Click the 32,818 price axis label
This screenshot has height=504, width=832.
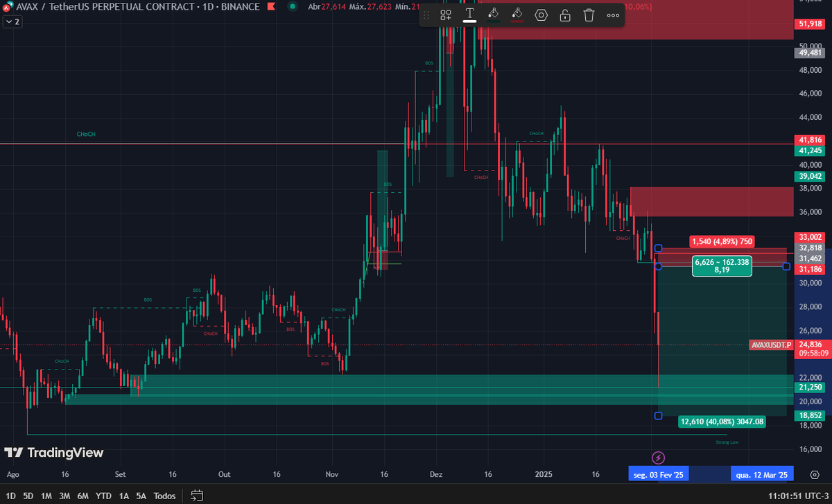(x=811, y=247)
